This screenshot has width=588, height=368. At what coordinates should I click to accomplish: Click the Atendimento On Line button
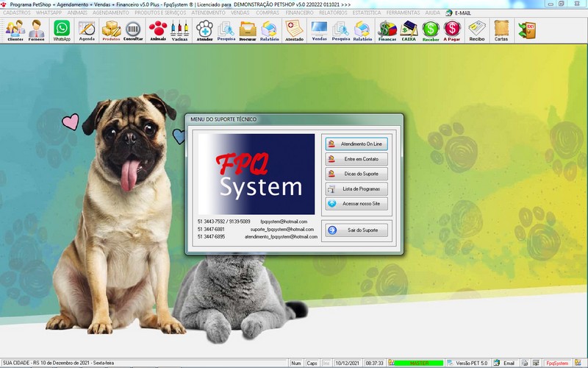tap(356, 144)
